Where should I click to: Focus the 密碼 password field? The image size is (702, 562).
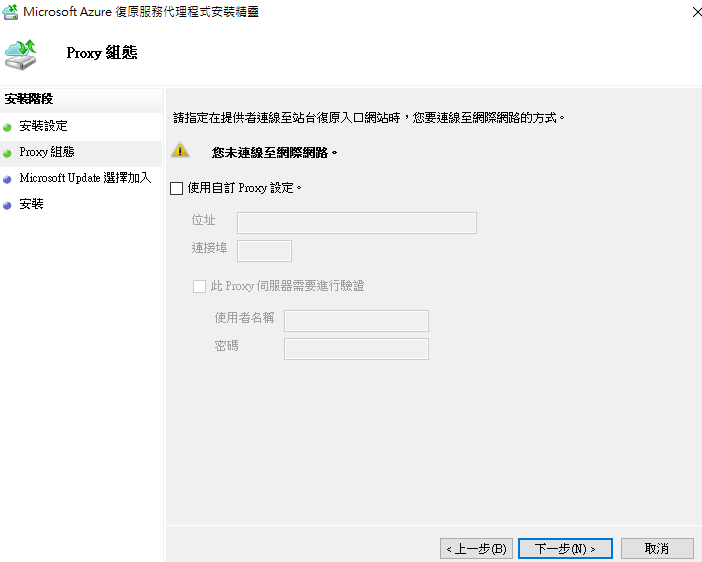(x=356, y=349)
